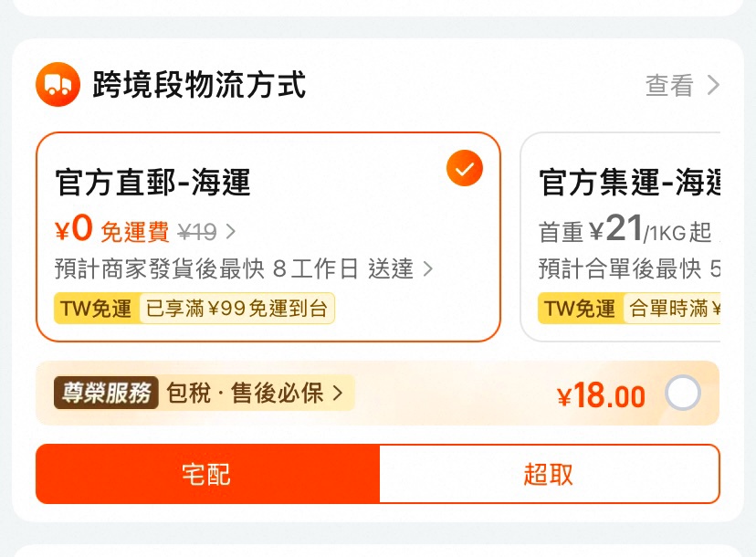Viewport: 756px width, 557px height.
Task: Click the orange delivery truck icon
Action: tap(58, 86)
